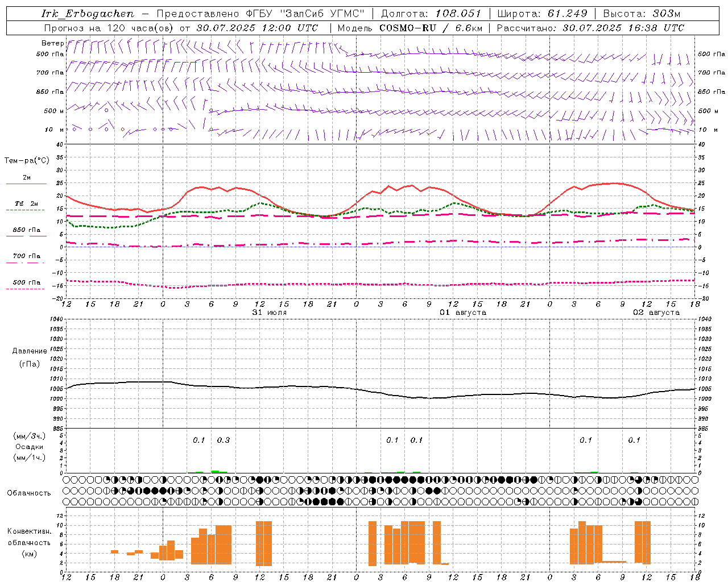Click the '0.3' precipitation amount value
The image size is (728, 582).
tap(224, 440)
